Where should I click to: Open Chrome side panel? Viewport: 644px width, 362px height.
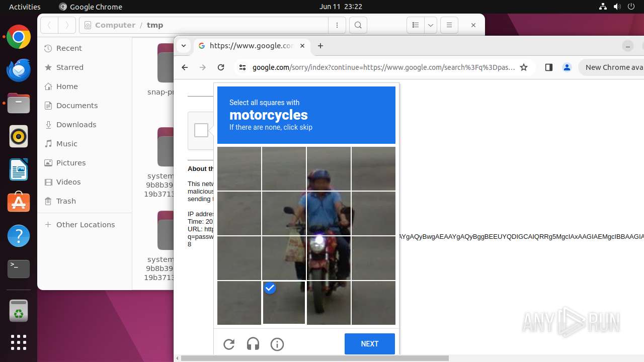tap(549, 67)
